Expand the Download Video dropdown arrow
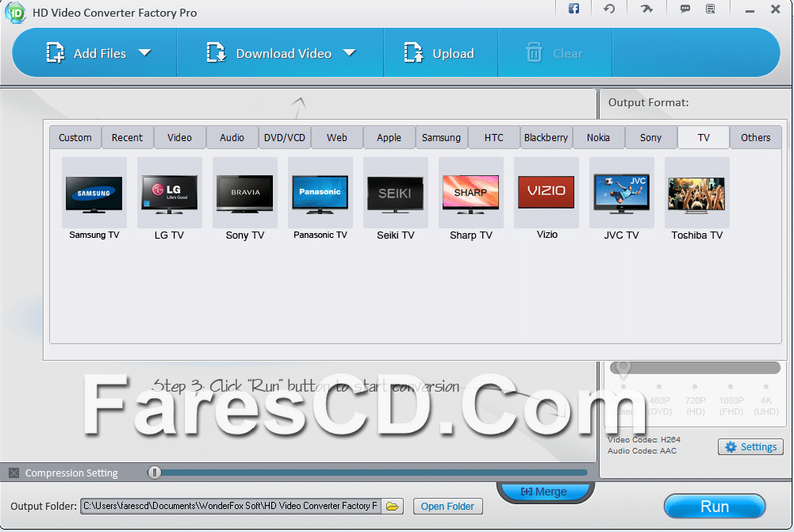Viewport: 794px width, 532px height. (x=349, y=52)
